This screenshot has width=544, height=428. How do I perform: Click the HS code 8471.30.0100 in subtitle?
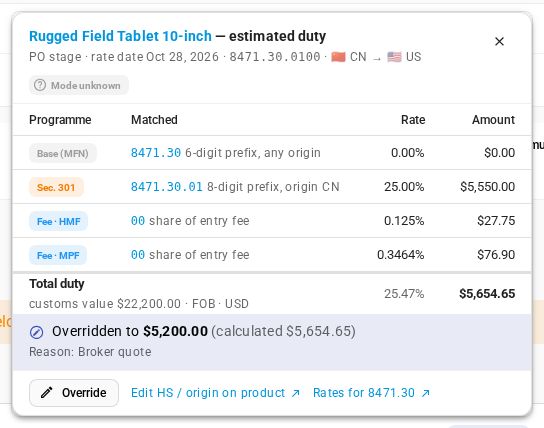pyautogui.click(x=275, y=57)
